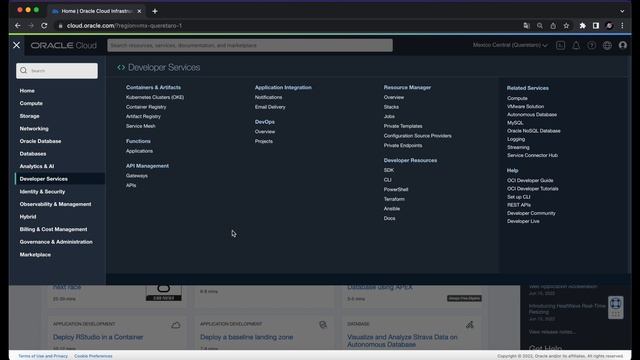Open the Cloud Shell developer tools icon
The image size is (640, 360).
560,45
